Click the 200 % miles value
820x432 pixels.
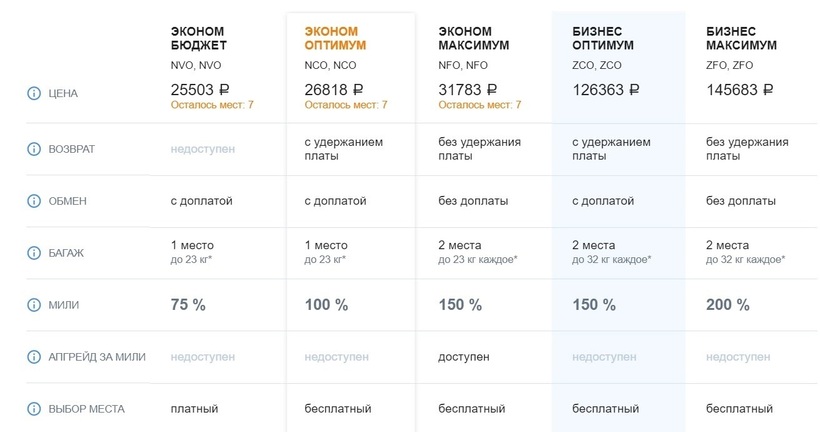(727, 305)
